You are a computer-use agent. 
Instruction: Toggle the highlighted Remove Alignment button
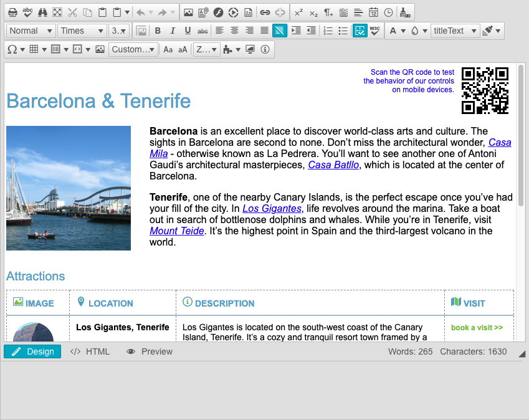click(279, 31)
